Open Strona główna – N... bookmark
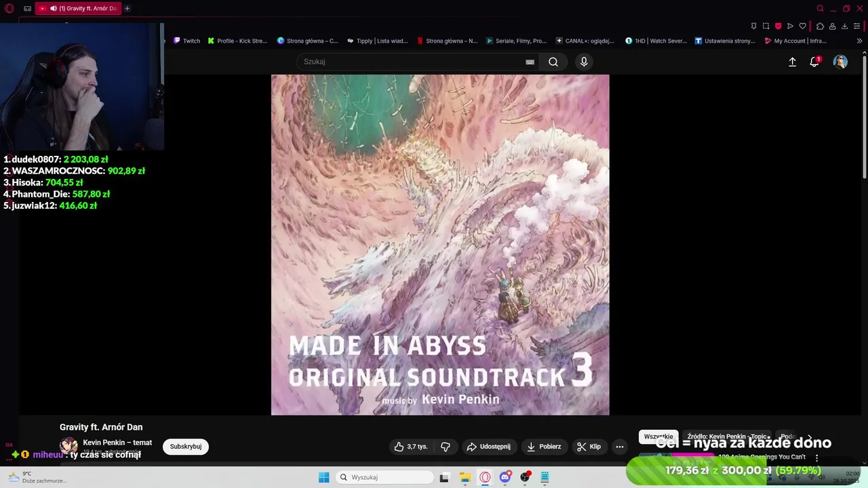Image resolution: width=868 pixels, height=488 pixels. [447, 41]
